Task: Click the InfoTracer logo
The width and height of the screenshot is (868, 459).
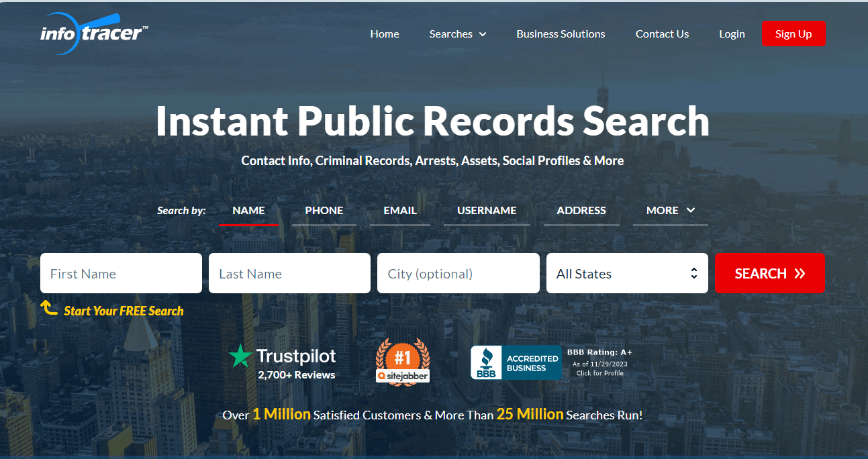Action: (x=94, y=34)
